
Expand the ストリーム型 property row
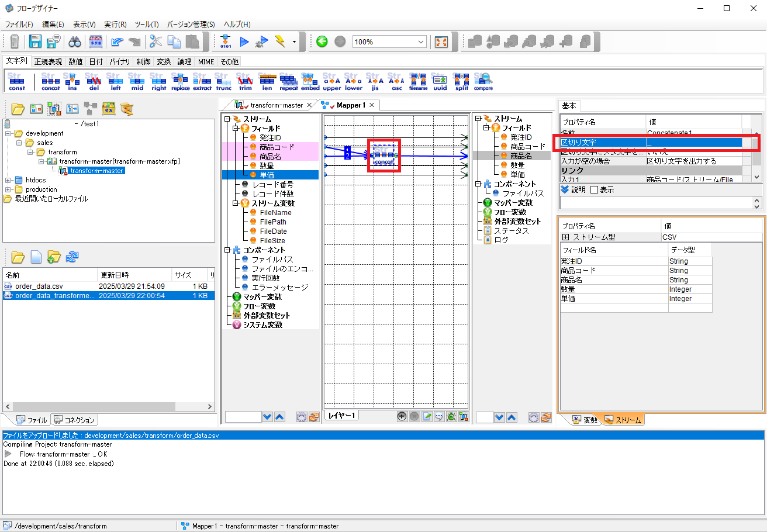tap(565, 237)
